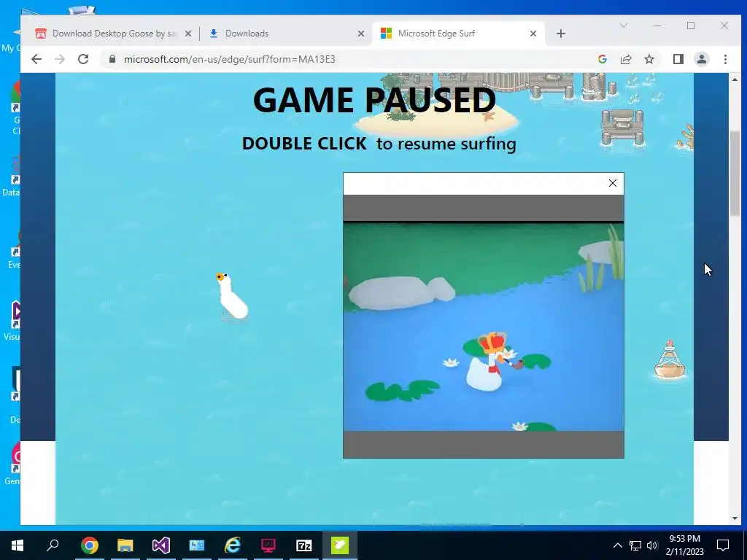Click the small dock pier in the water
747x560 pixels.
(x=622, y=128)
